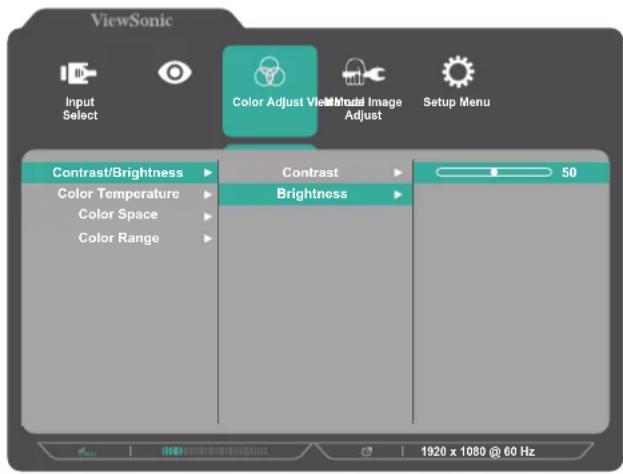
Task: Expand arrow next to Brightness
Action: coord(398,195)
